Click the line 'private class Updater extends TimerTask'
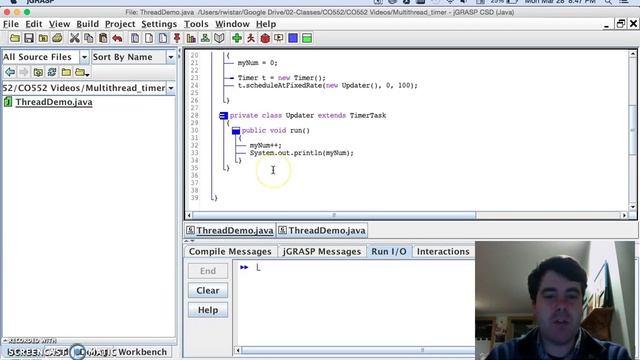This screenshot has width=640, height=360. click(x=308, y=116)
